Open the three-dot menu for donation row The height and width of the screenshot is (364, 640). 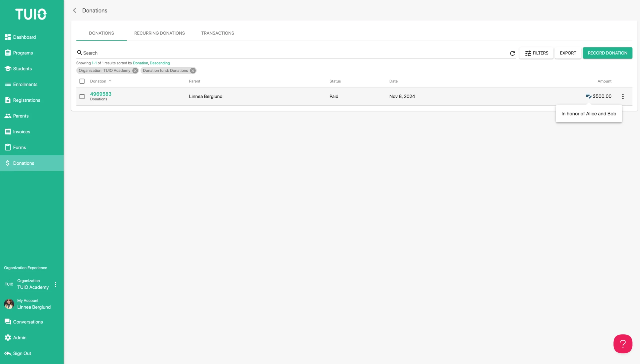pyautogui.click(x=622, y=96)
